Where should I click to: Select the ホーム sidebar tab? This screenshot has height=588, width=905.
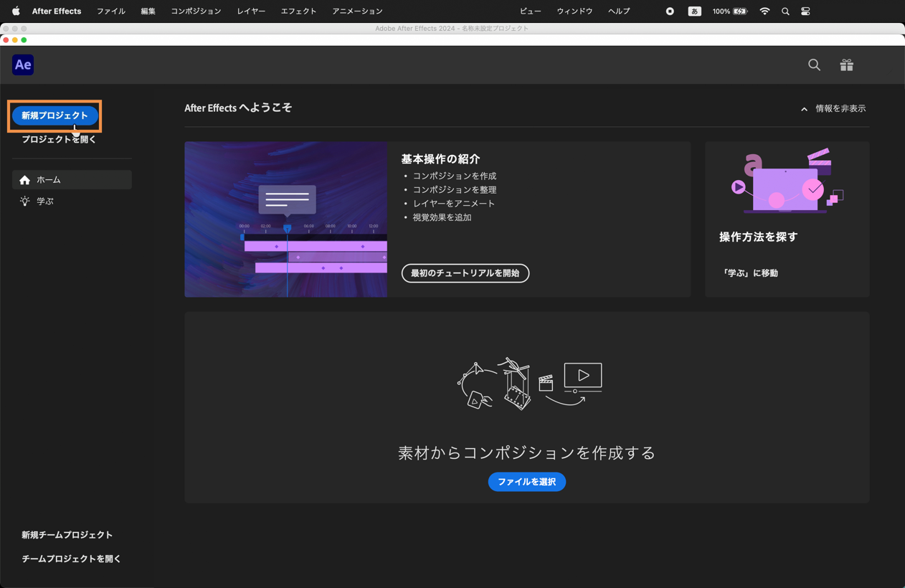(x=72, y=179)
